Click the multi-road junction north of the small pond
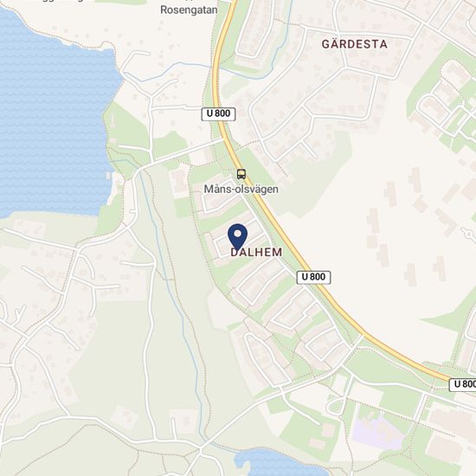Image resolution: width=476 pixels, height=476 pixels. point(201,448)
